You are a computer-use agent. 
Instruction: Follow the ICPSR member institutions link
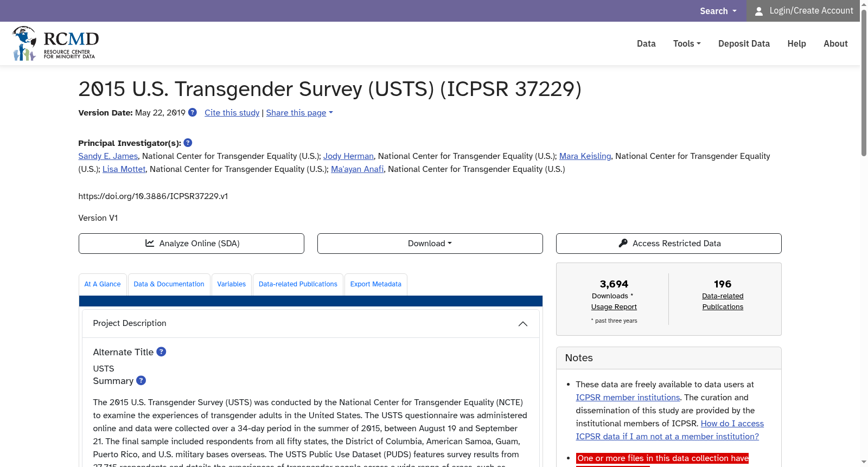click(628, 397)
